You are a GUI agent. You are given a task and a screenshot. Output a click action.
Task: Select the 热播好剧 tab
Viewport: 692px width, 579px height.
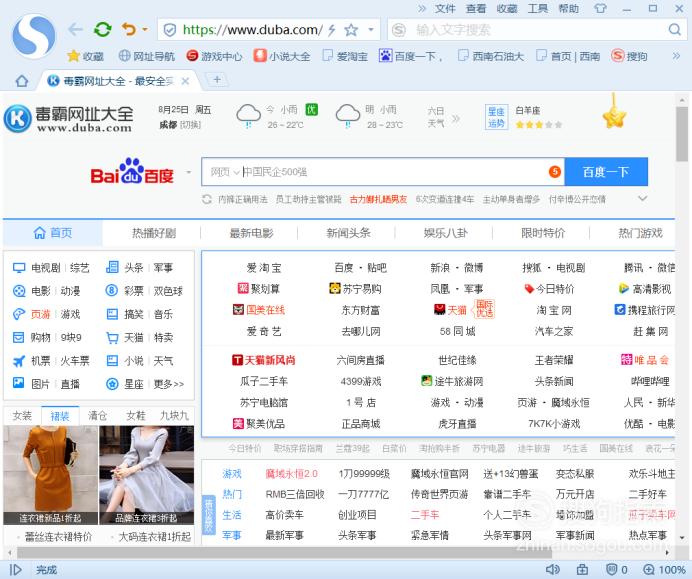[154, 233]
